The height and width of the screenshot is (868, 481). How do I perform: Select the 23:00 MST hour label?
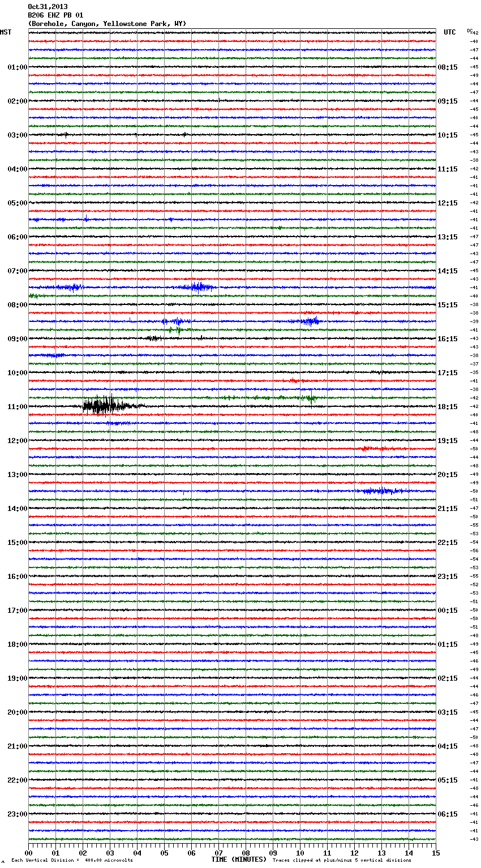point(17,814)
